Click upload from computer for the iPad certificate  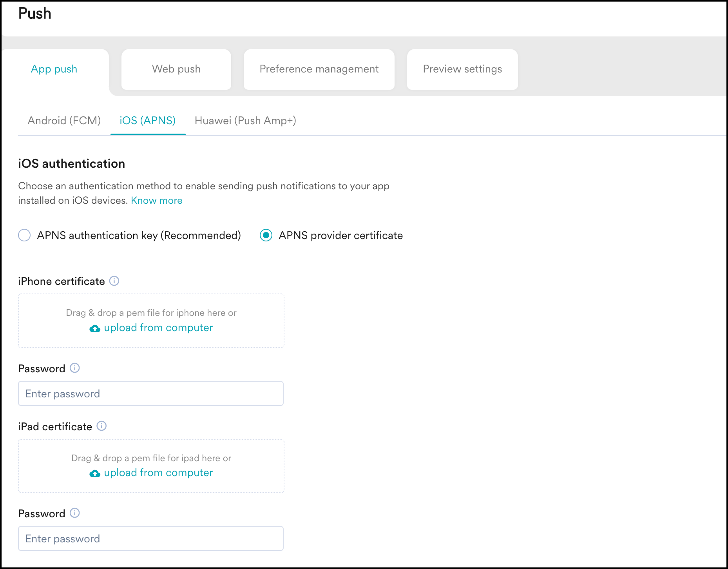pos(158,473)
